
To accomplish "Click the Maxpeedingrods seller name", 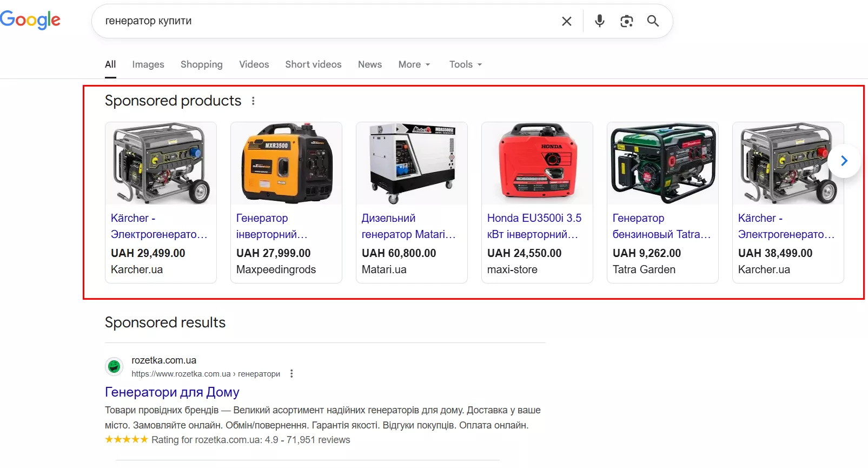I will pyautogui.click(x=276, y=269).
